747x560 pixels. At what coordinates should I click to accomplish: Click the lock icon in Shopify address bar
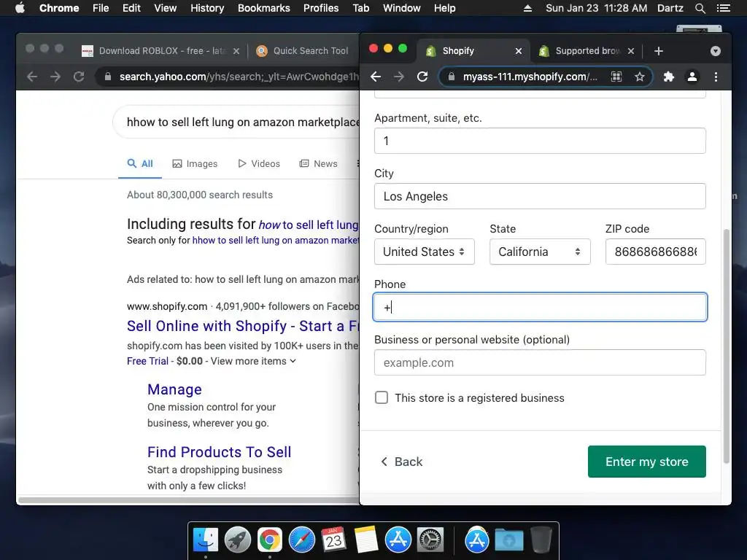[451, 77]
